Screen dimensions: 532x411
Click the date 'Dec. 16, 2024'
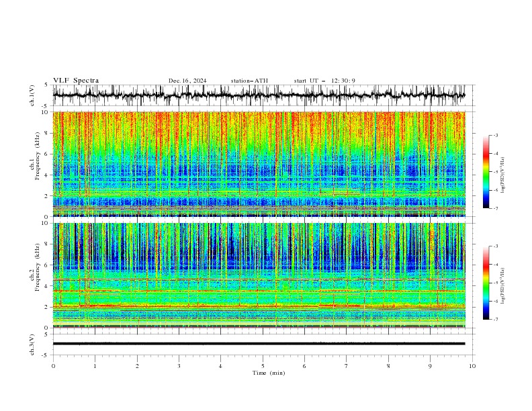coord(187,81)
